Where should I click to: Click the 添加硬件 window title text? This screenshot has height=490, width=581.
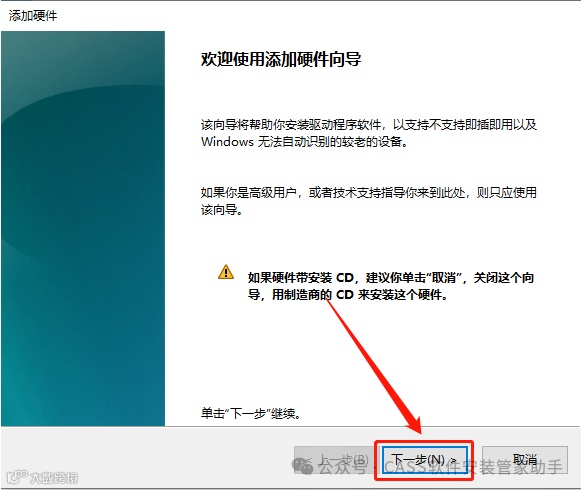point(33,16)
